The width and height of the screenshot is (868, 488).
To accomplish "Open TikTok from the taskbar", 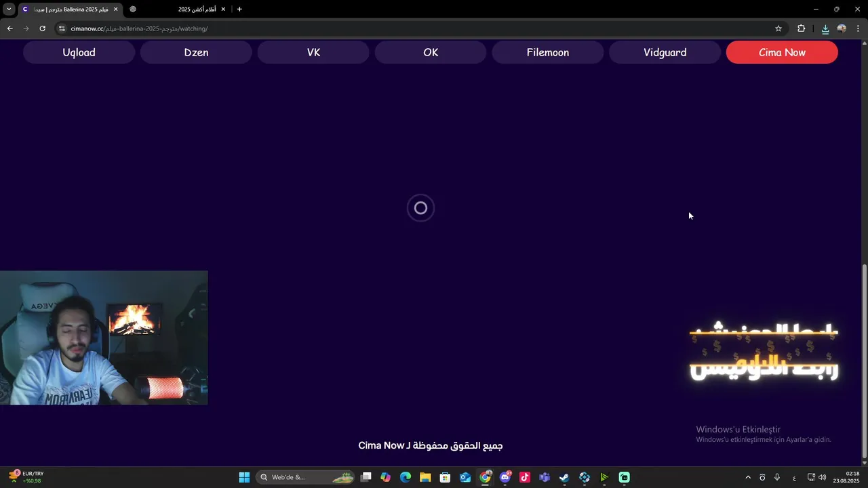I will (525, 477).
